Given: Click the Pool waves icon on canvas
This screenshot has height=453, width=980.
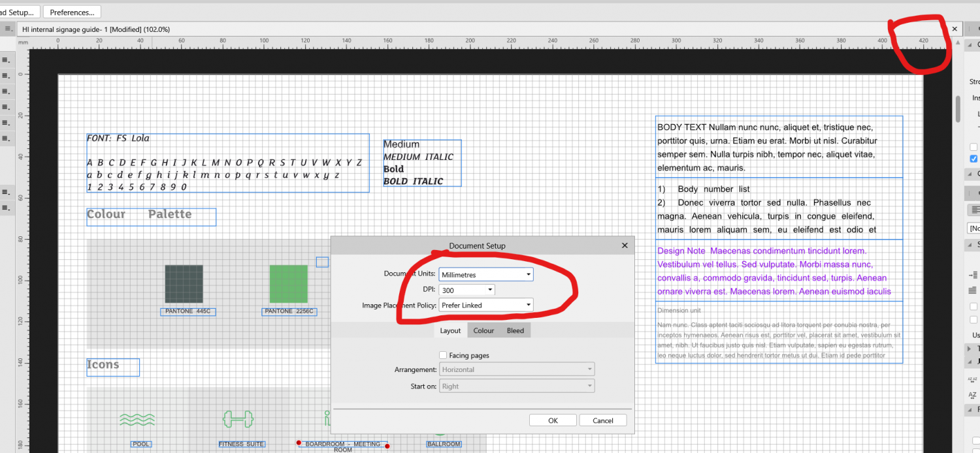Looking at the screenshot, I should (137, 419).
